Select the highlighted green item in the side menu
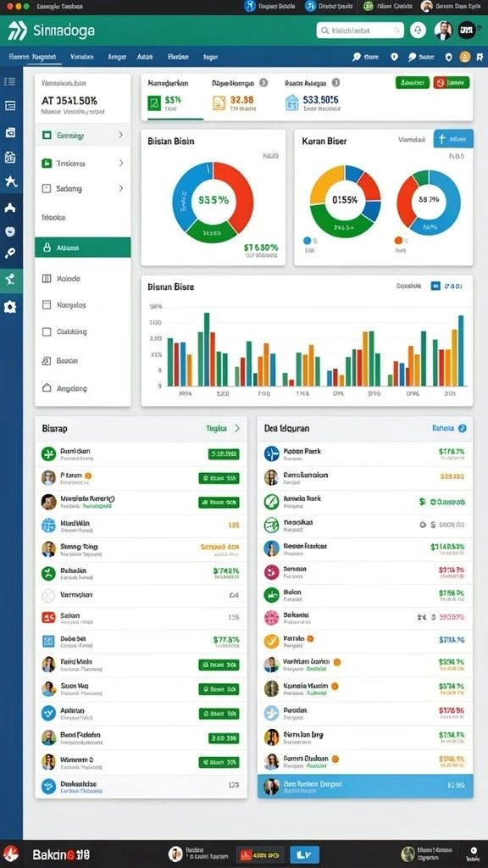This screenshot has width=488, height=868. [x=83, y=248]
